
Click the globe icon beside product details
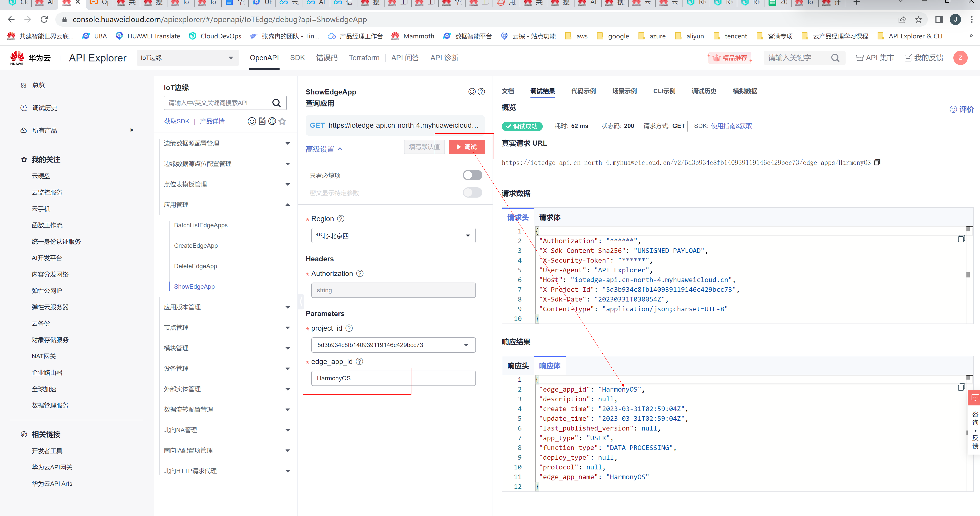[272, 121]
